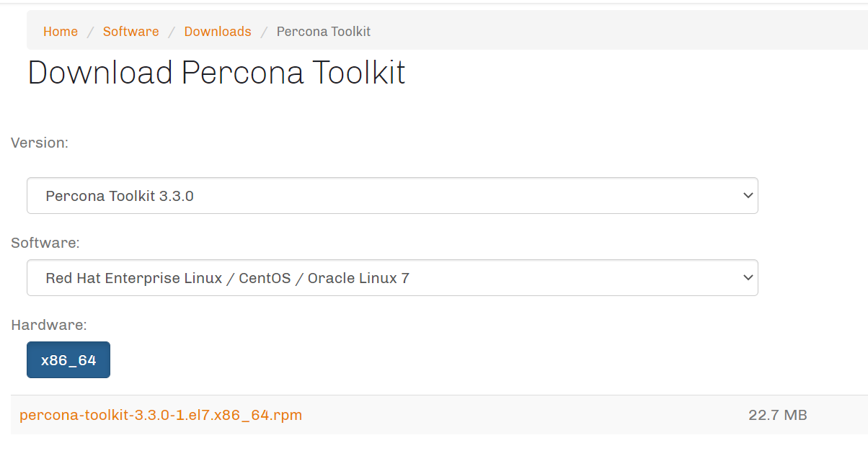This screenshot has height=461, width=868.
Task: Click the slash separator after Downloads breadcrumb
Action: point(264,32)
